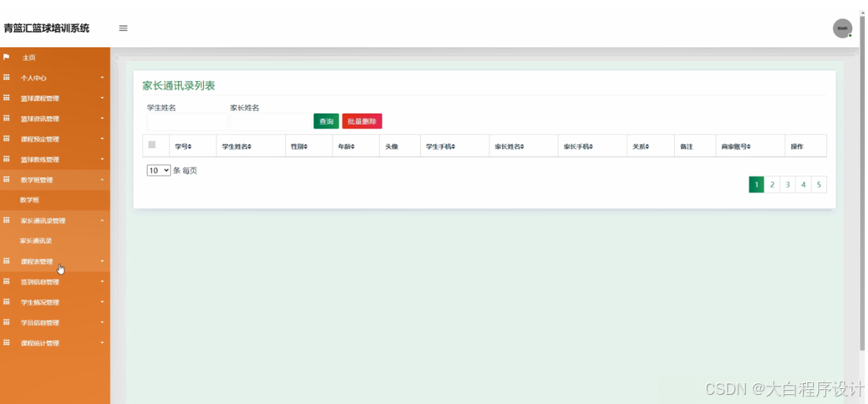Sort table by 性别 column arrows

[x=306, y=147]
